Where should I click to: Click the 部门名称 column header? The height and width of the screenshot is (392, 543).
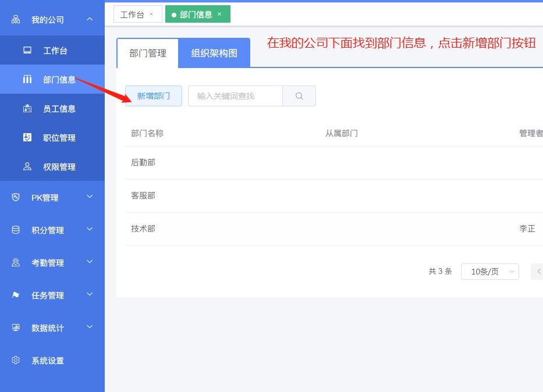coord(147,133)
